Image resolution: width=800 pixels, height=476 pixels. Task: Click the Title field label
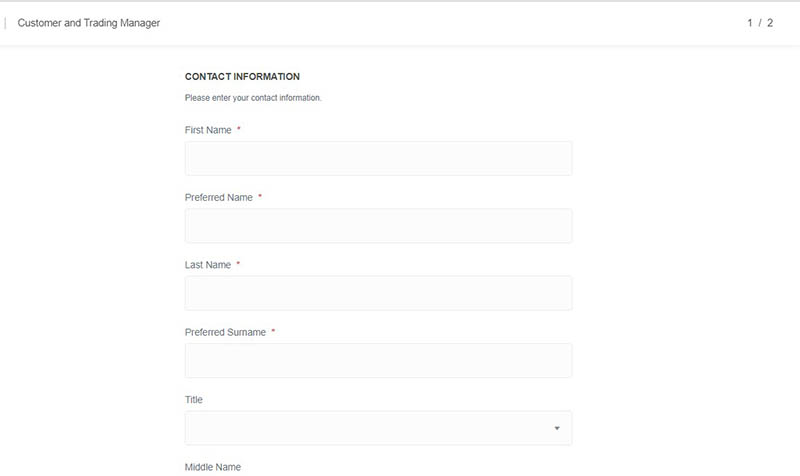pos(194,399)
